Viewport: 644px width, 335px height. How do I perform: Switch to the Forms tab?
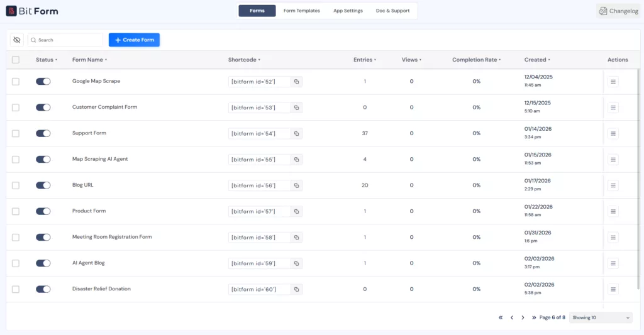257,11
